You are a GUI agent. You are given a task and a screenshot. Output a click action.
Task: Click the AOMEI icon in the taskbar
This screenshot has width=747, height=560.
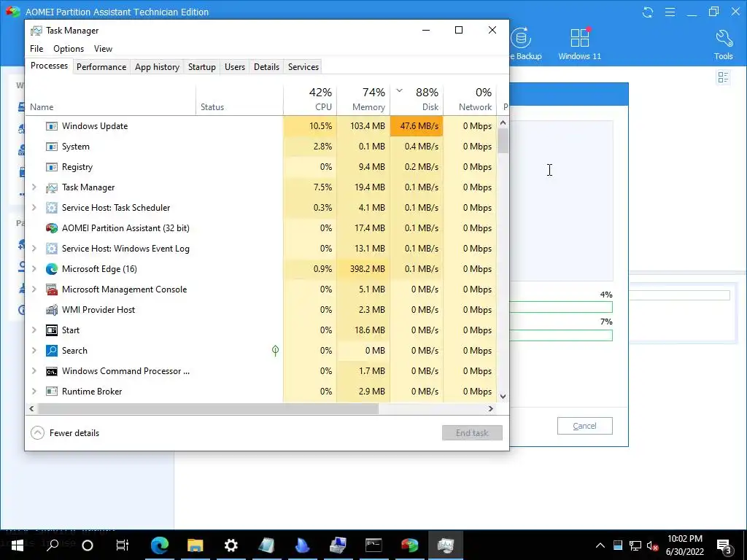click(409, 545)
